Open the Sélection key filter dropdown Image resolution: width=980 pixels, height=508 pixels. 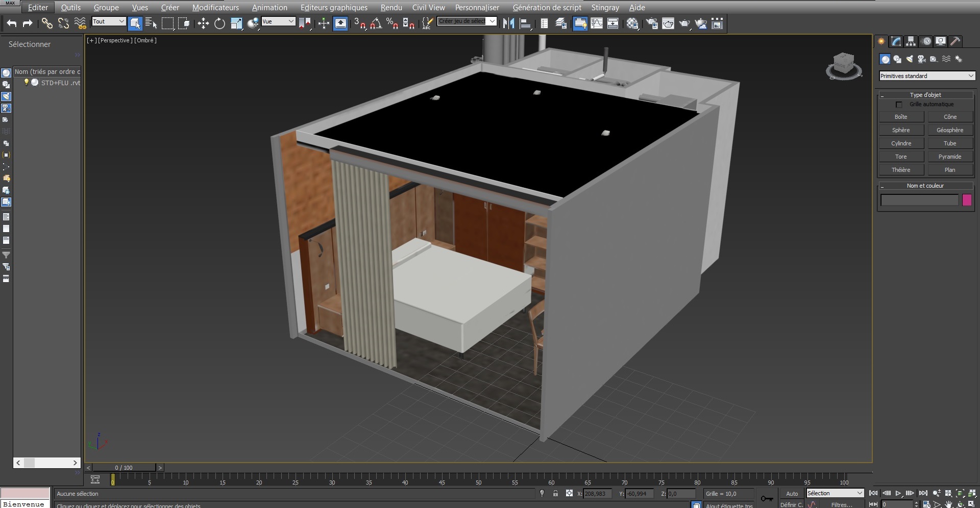(x=835, y=493)
